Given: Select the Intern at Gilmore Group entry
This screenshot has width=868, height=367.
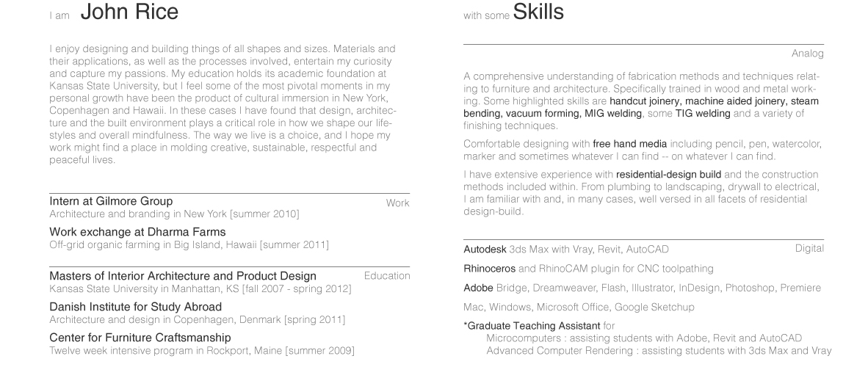Looking at the screenshot, I should pos(111,201).
